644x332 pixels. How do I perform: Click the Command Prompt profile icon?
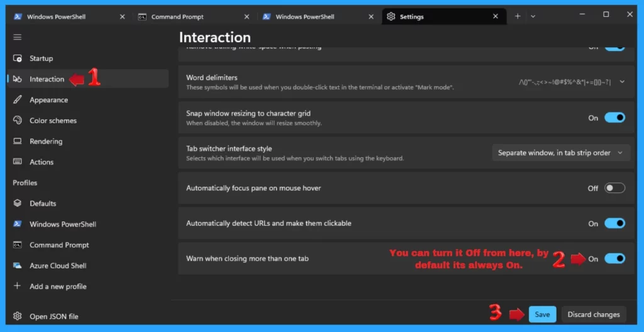17,245
